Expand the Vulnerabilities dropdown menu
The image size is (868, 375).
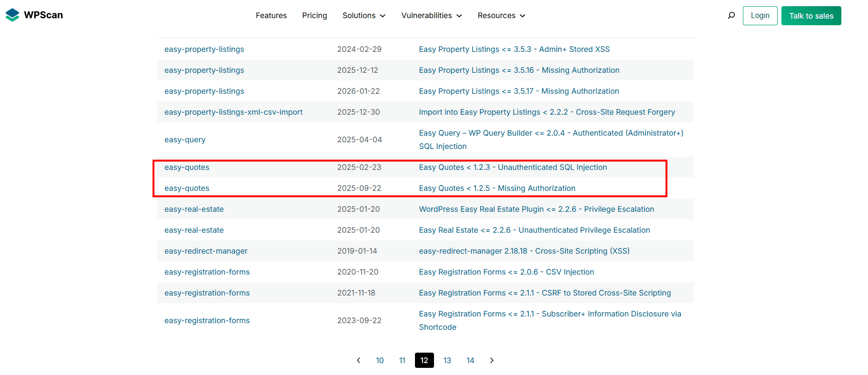point(431,16)
